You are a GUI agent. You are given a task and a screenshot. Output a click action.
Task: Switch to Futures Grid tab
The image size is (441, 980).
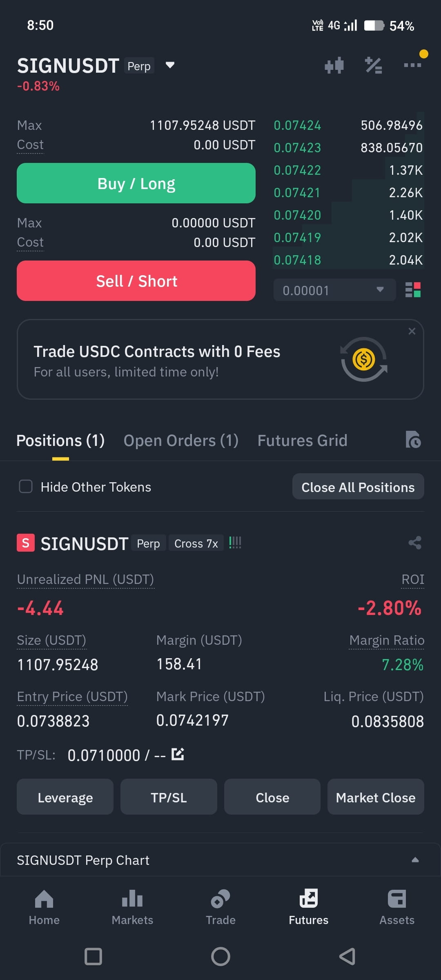[302, 441]
